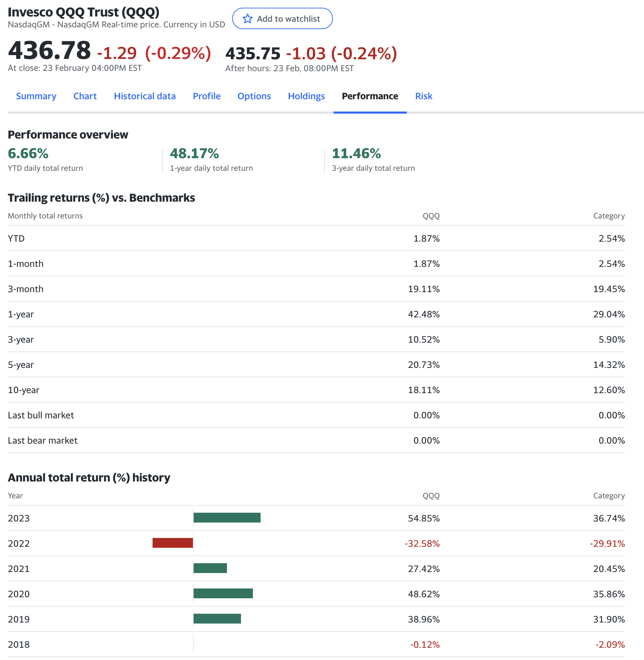Click the 2018 year label

coord(19,645)
